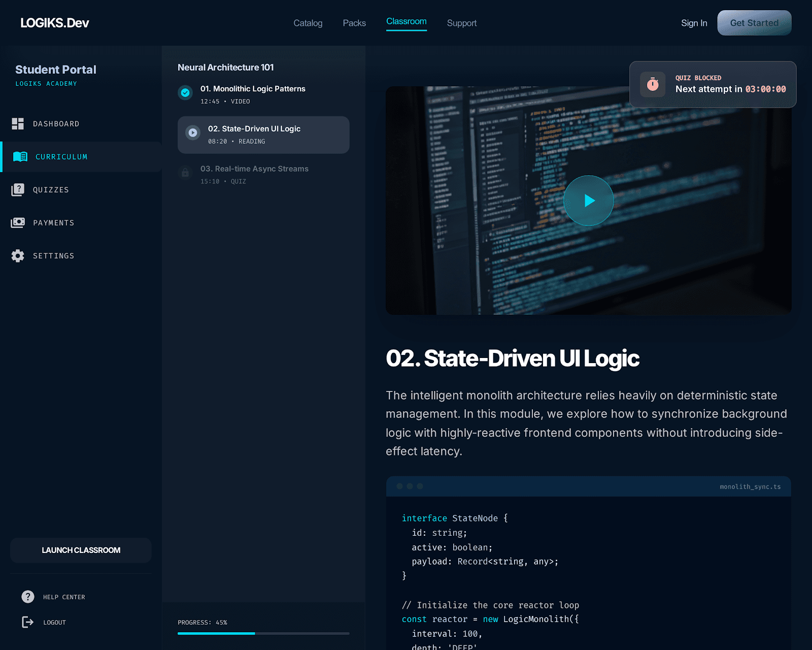Click lesson 02 play status icon
This screenshot has height=650, width=812.
pyautogui.click(x=193, y=133)
